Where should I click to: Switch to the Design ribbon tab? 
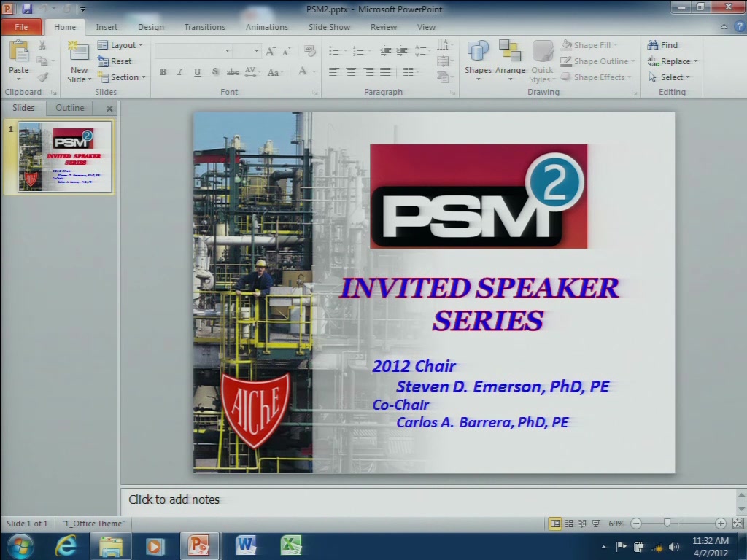tap(151, 27)
